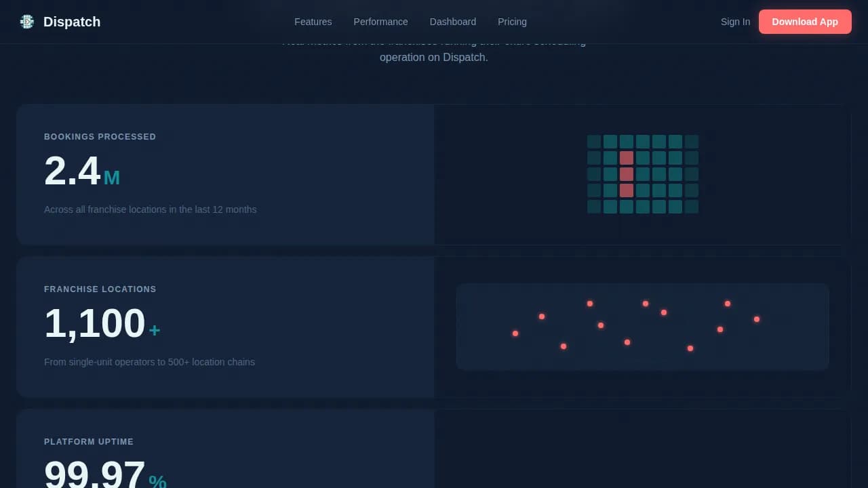Open the Pricing nav item

point(512,22)
